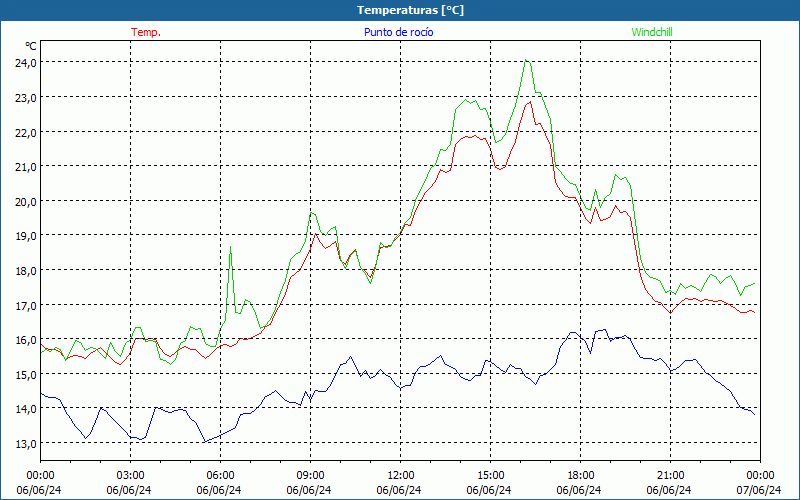Click the 12:00 time label on the x-axis
Viewport: 800px width, 500px height.
click(x=400, y=475)
